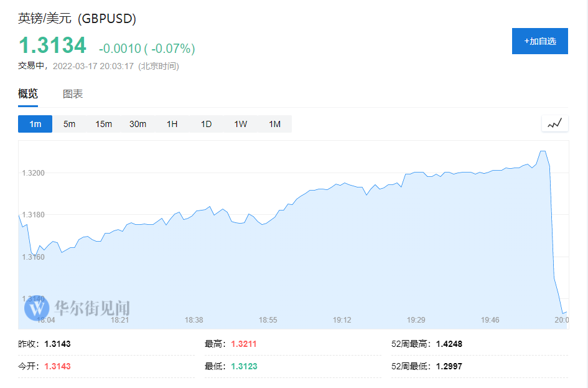Choose the 30m interval
Image resolution: width=588 pixels, height=388 pixels.
[138, 124]
